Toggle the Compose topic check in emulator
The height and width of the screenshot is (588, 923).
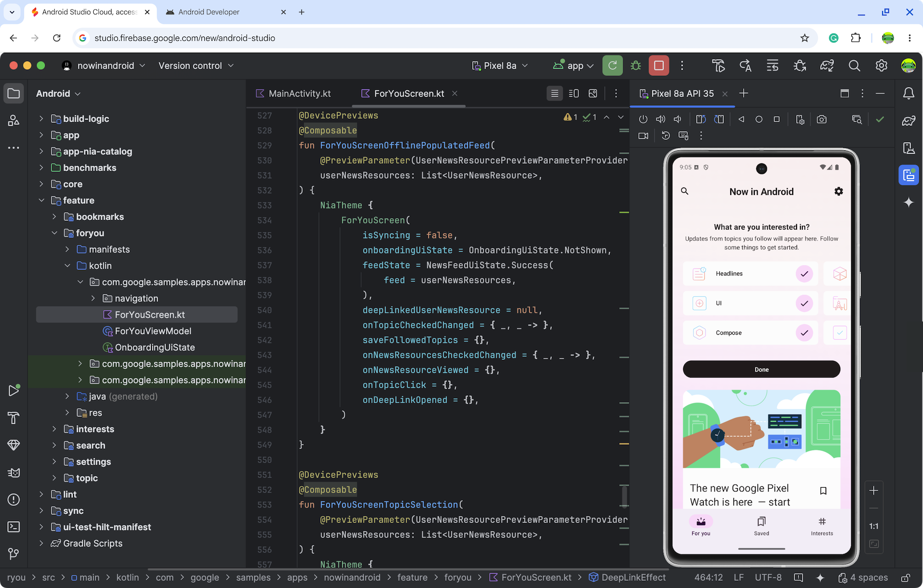(804, 333)
